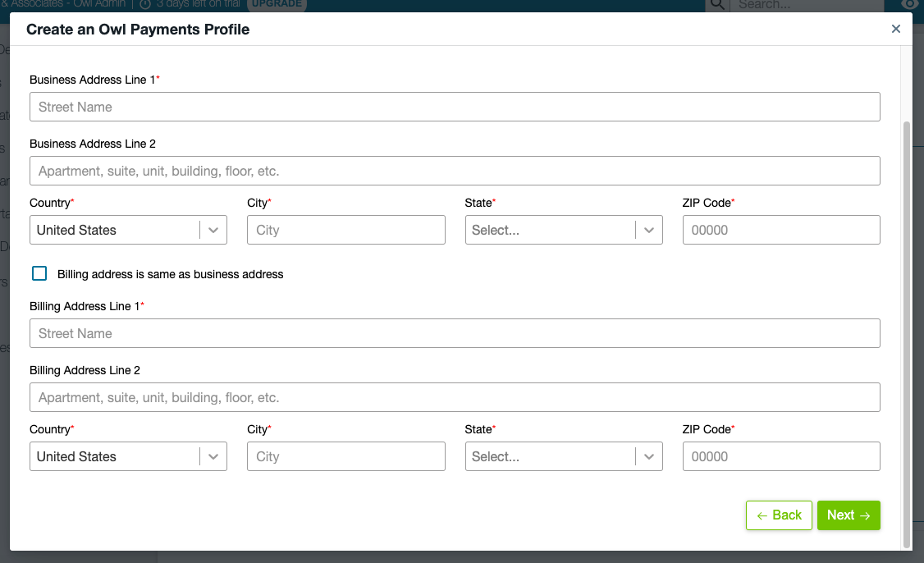Click the UPGRADE badge in the top bar
The image size is (924, 563).
click(277, 4)
